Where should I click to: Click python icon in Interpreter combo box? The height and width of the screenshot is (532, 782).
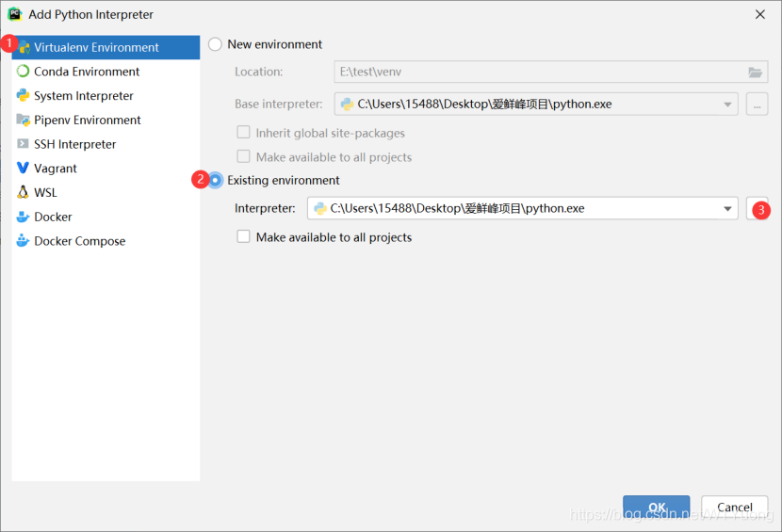point(319,208)
